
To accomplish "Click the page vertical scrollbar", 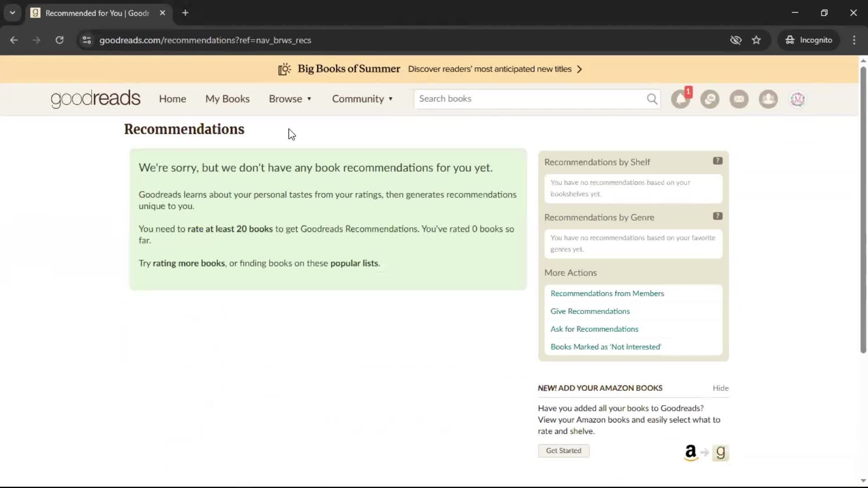I will 863,210.
